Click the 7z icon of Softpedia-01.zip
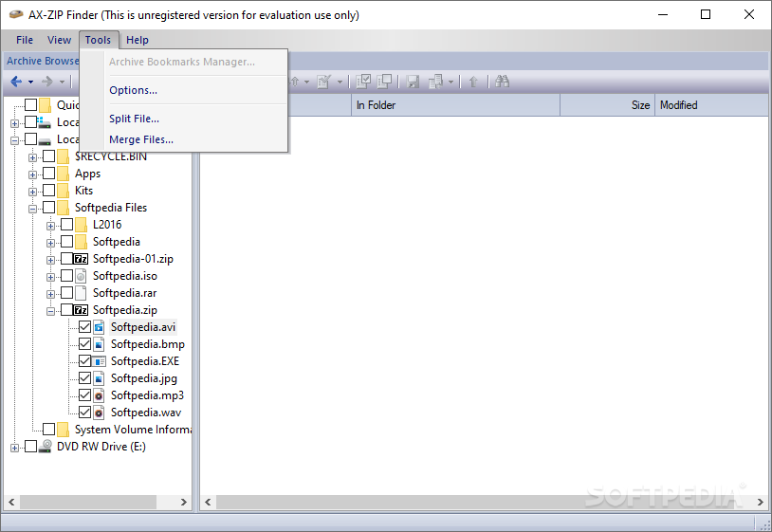The height and width of the screenshot is (532, 772). pos(81,259)
